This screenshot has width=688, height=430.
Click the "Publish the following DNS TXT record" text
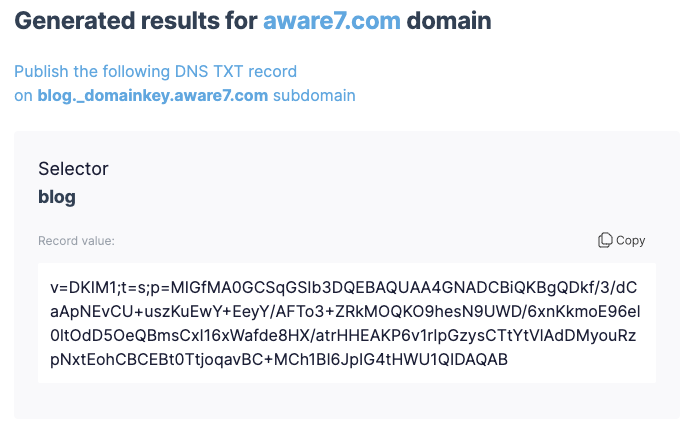click(155, 72)
